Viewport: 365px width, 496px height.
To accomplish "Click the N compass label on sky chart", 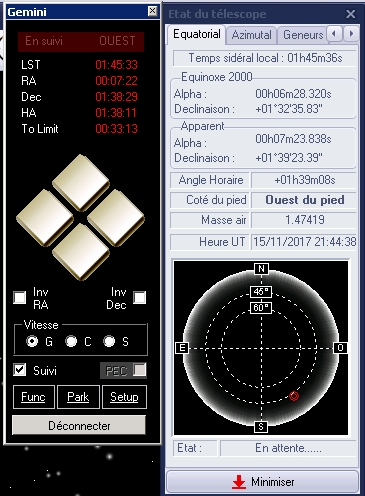I will click(x=261, y=269).
